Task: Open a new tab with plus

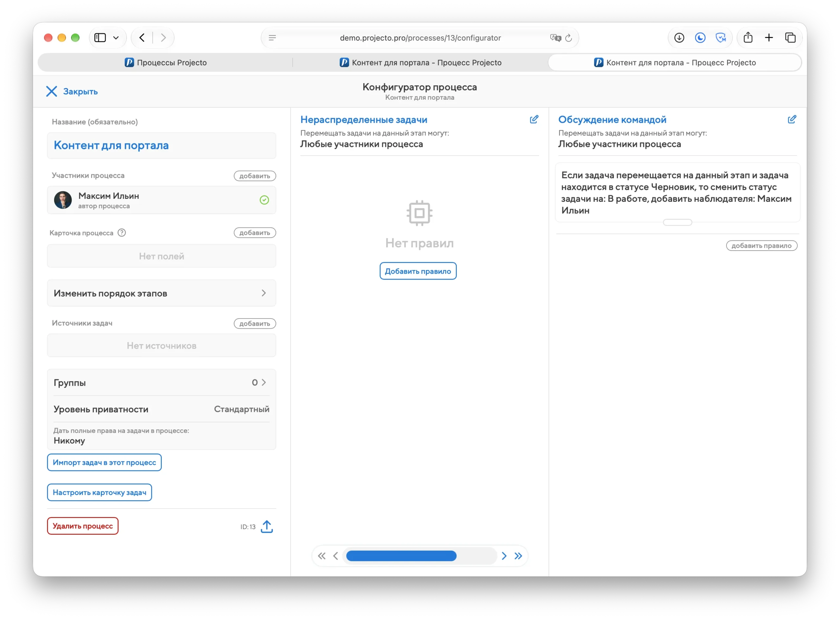Action: (x=769, y=37)
